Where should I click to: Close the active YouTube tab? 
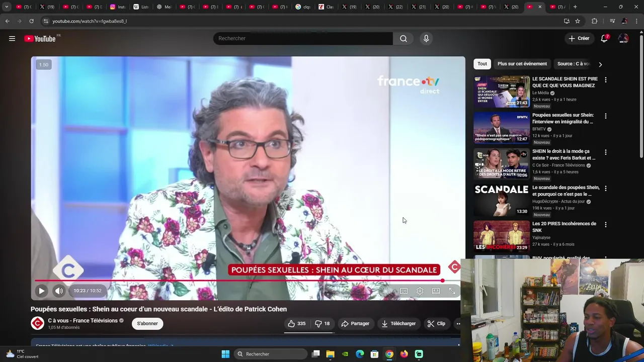(x=540, y=7)
